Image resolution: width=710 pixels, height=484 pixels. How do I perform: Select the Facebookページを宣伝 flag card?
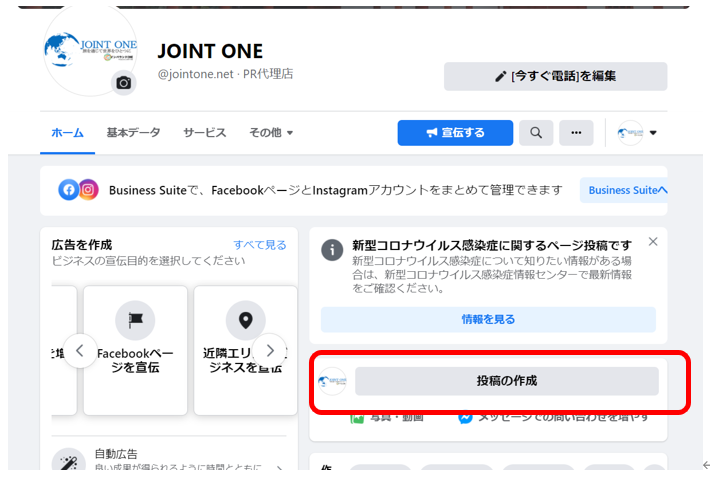click(x=135, y=350)
